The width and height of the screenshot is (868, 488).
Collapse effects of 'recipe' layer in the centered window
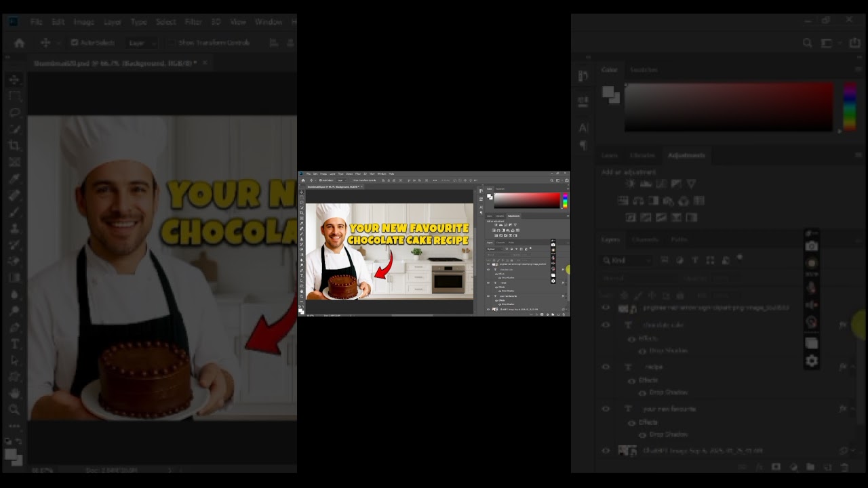coord(566,283)
